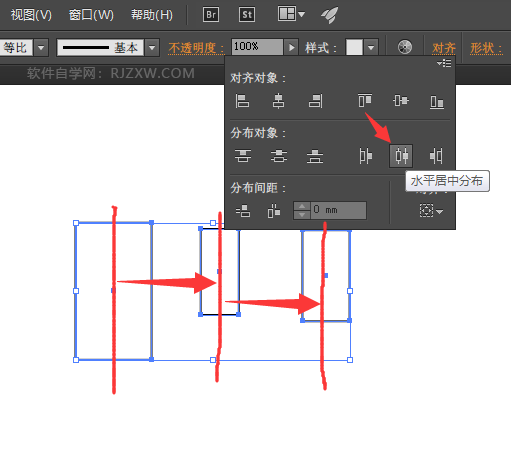511x453 pixels.
Task: Expand the 基本 brush definition dropdown
Action: pos(152,48)
